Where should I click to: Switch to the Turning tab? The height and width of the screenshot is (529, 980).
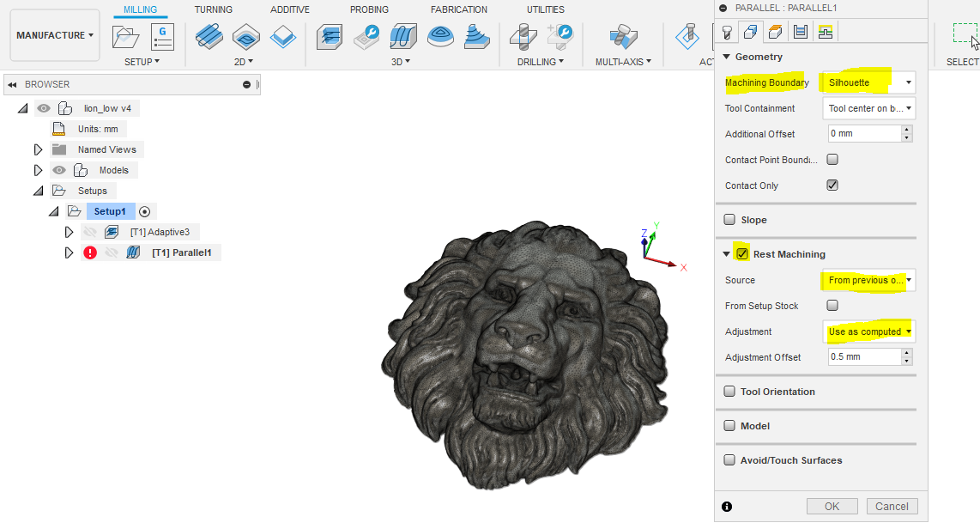[x=213, y=9]
